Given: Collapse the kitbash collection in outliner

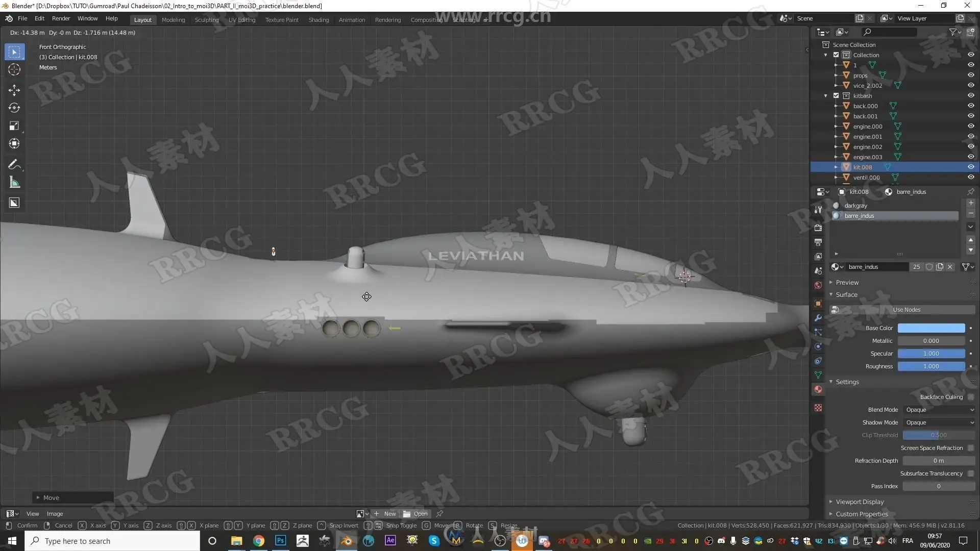Looking at the screenshot, I should [x=826, y=96].
